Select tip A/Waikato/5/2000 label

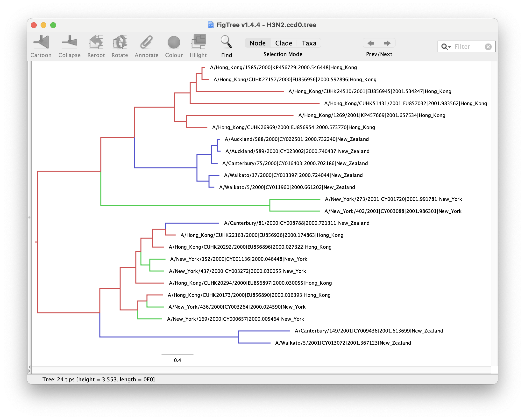pyautogui.click(x=287, y=187)
